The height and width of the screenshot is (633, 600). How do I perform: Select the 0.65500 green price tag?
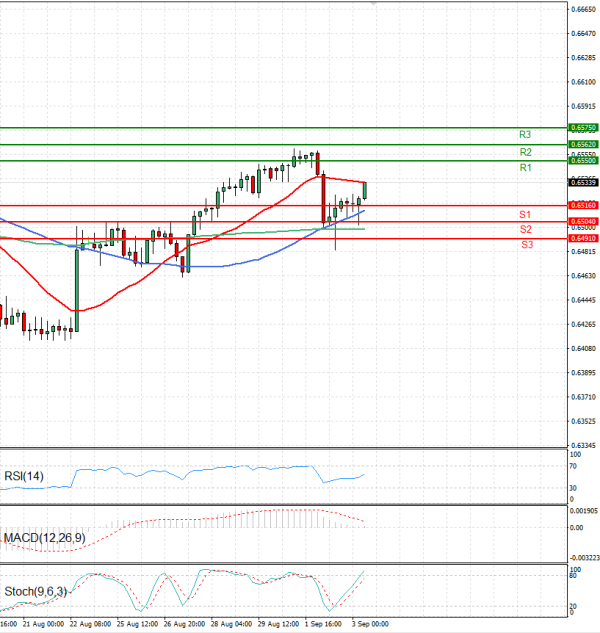tap(583, 160)
